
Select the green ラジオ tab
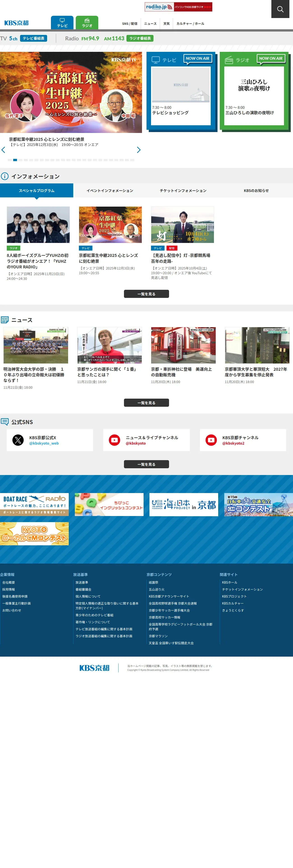tap(87, 23)
